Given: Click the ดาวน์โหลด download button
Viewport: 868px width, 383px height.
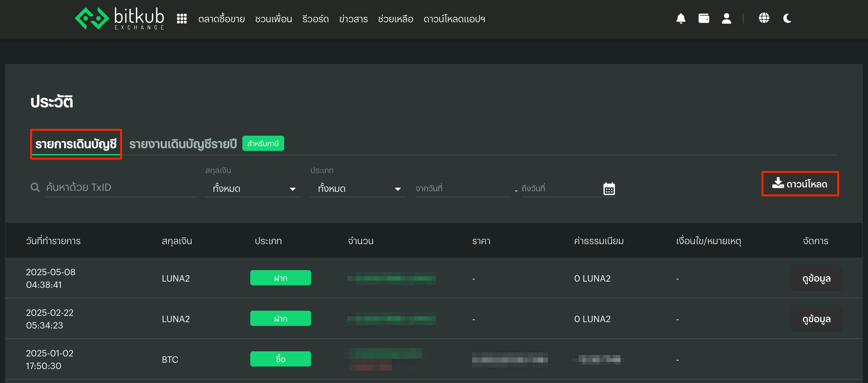Looking at the screenshot, I should point(800,184).
